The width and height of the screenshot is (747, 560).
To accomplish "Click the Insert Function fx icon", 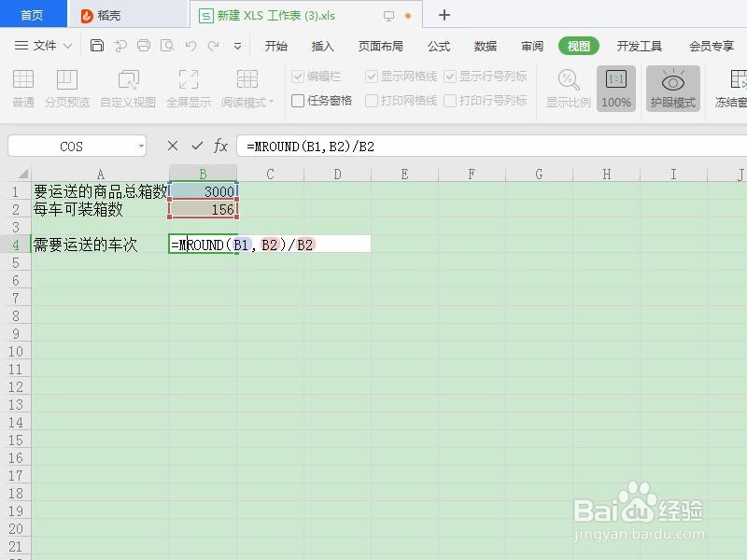I will point(221,145).
